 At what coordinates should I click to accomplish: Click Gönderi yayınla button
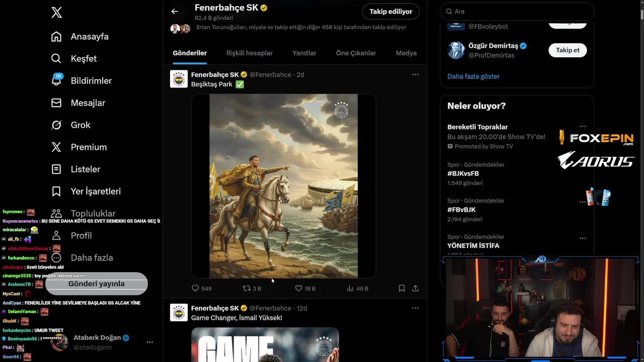(x=97, y=284)
